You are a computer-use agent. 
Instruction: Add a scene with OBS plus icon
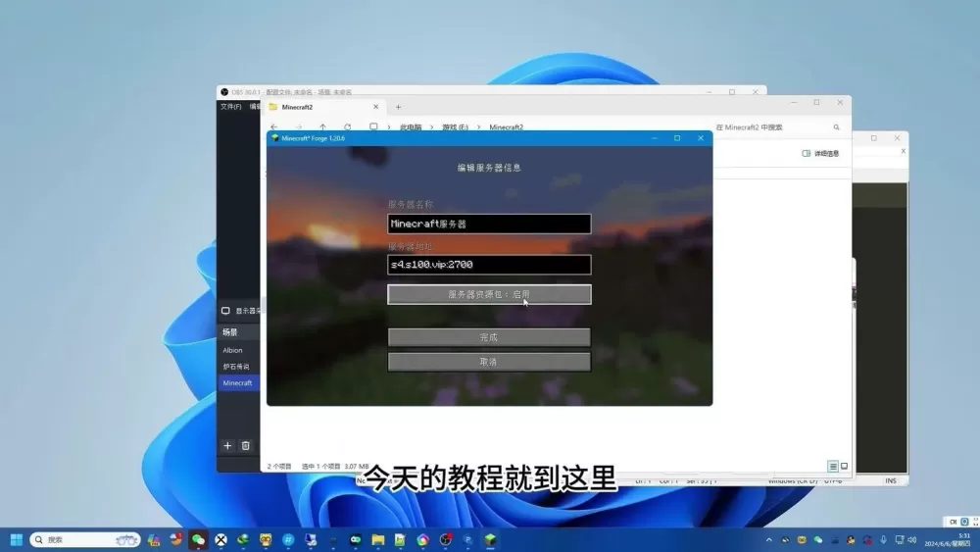pyautogui.click(x=227, y=446)
